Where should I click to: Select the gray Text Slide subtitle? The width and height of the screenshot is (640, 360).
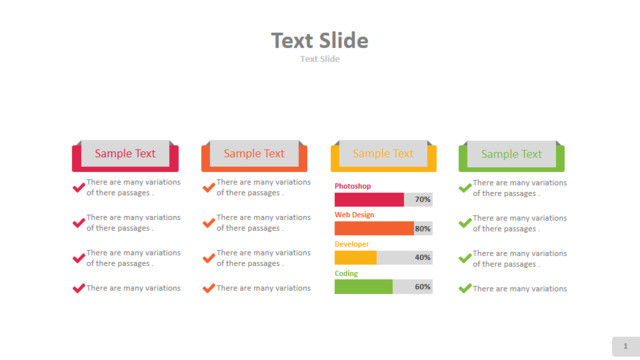point(320,59)
